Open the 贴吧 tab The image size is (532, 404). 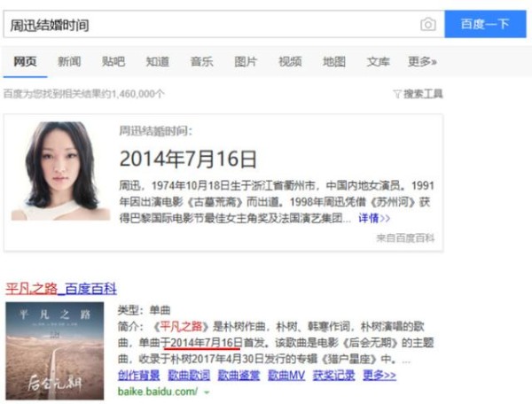(x=113, y=62)
